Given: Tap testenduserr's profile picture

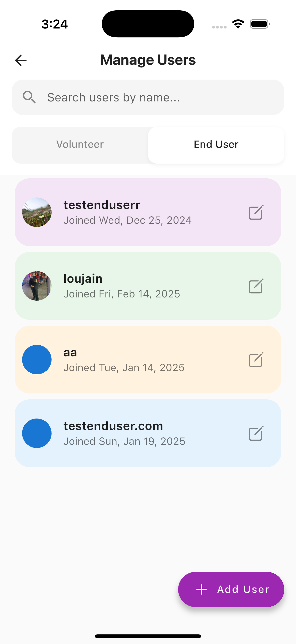Looking at the screenshot, I should (x=37, y=212).
